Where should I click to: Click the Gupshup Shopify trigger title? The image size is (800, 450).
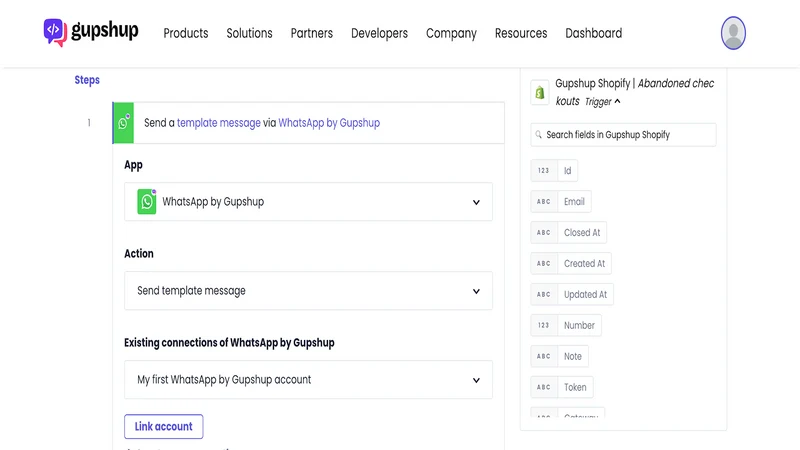635,92
